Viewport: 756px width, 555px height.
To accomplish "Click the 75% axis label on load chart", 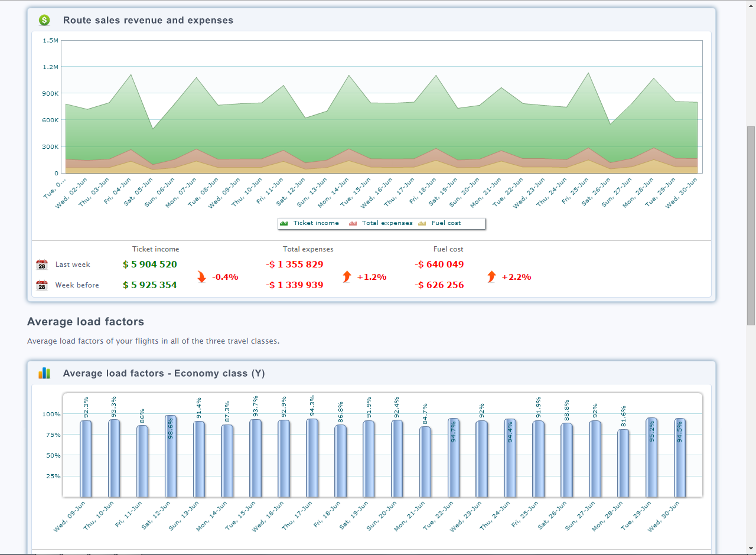I will pyautogui.click(x=53, y=435).
